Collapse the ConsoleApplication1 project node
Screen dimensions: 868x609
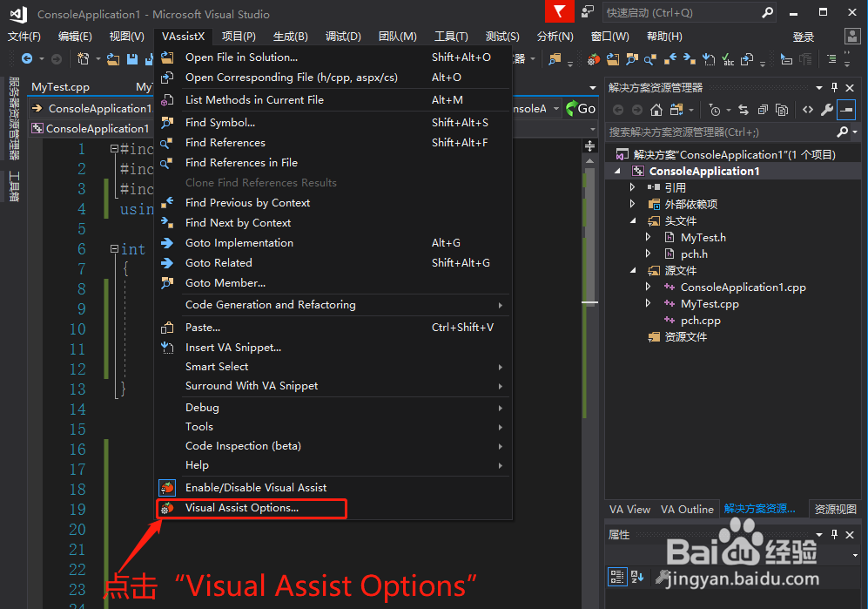[x=617, y=172]
